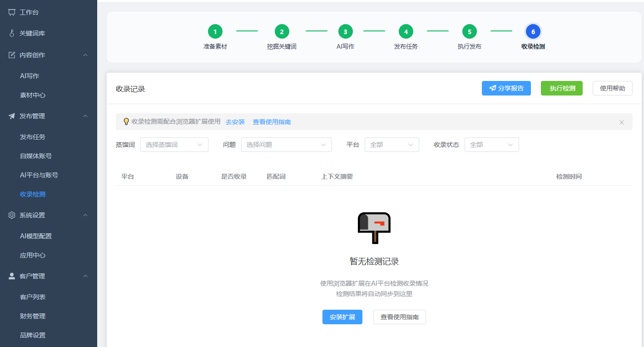The width and height of the screenshot is (644, 347).
Task: Expand the 问题 selection dropdown
Action: (286, 144)
